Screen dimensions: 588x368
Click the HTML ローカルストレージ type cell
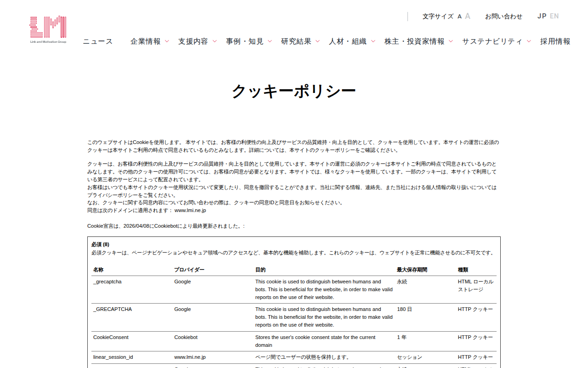point(476,286)
